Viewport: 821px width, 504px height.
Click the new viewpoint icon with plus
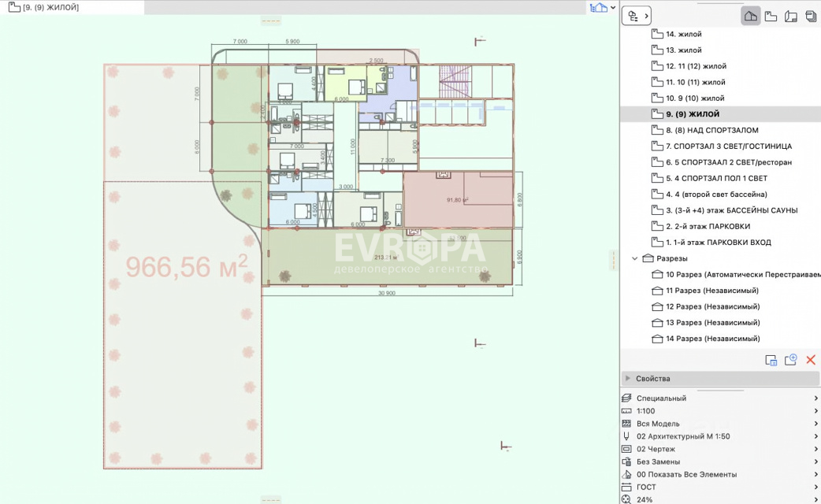791,360
